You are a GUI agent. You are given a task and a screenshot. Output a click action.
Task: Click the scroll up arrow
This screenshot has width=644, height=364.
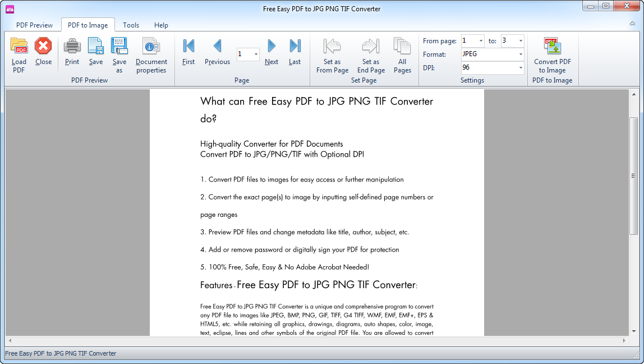[x=633, y=94]
